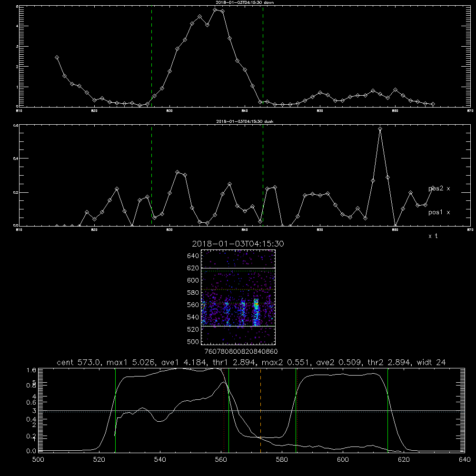This screenshot has width=476, height=476.
Task: Click "thr2 2.894" in the stats header
Action: point(389,362)
